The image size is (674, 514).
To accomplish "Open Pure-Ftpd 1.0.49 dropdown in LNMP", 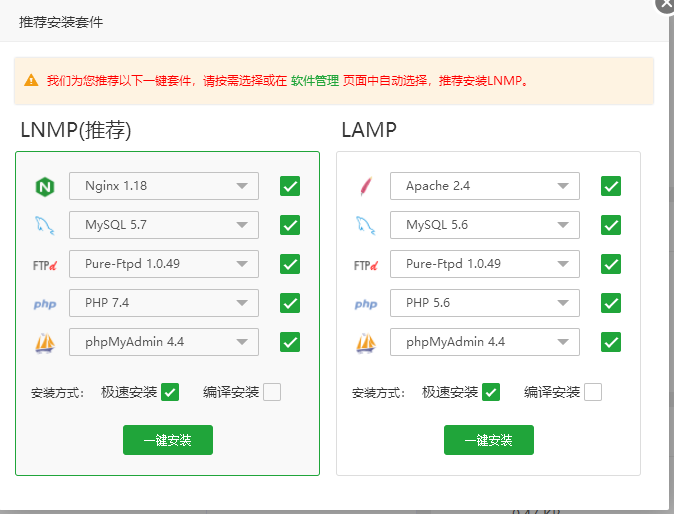I will click(164, 264).
